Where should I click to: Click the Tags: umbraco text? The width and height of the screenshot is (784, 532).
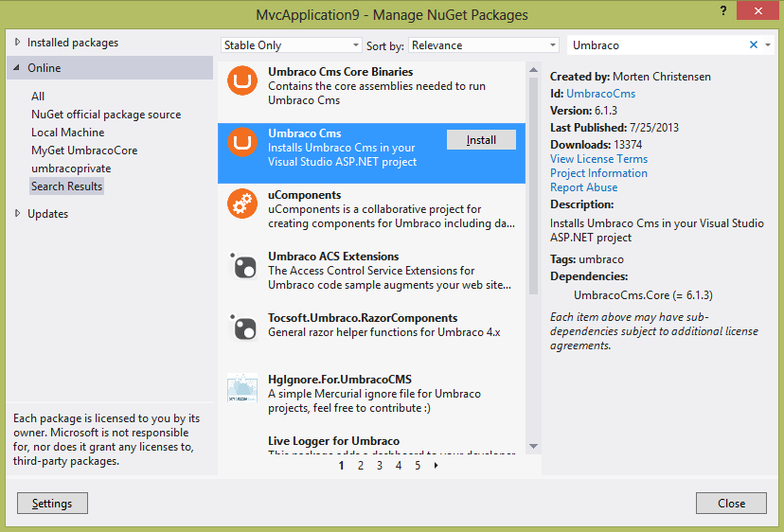coord(587,259)
